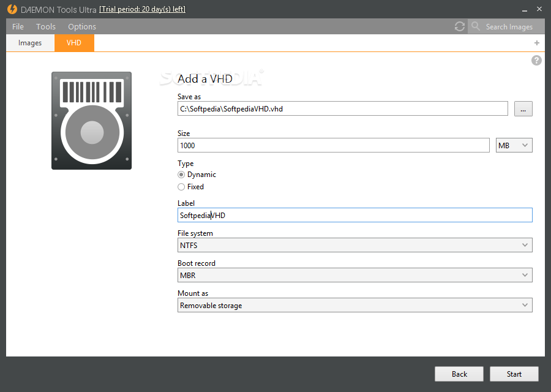Image resolution: width=551 pixels, height=392 pixels.
Task: Click the Save as path field
Action: (x=343, y=108)
